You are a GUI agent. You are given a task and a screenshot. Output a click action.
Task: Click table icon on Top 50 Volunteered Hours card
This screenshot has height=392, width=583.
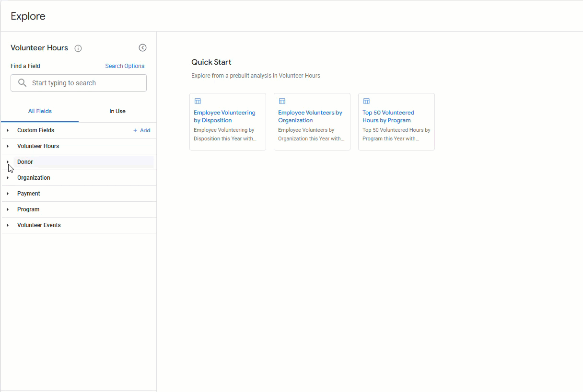366,101
